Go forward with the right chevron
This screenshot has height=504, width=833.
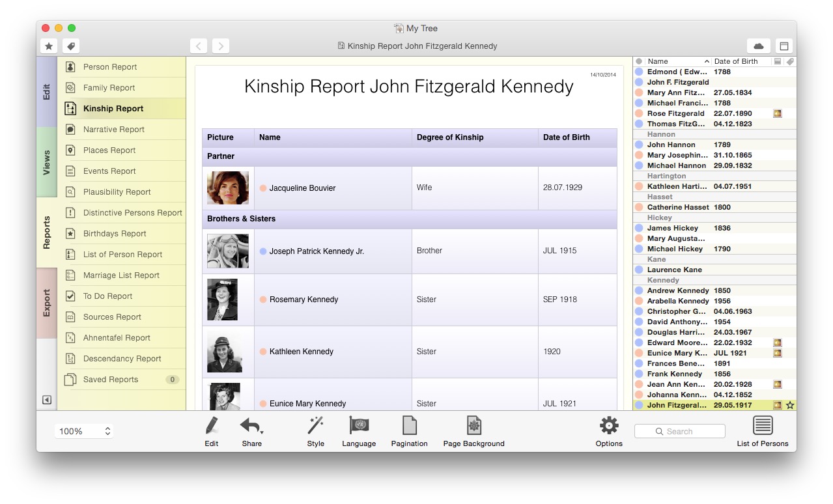pyautogui.click(x=221, y=46)
